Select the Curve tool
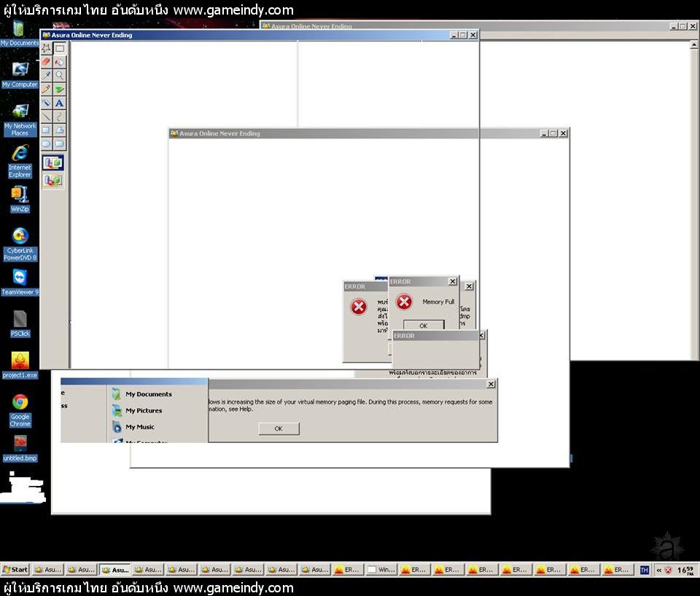Image resolution: width=700 pixels, height=596 pixels. click(59, 117)
